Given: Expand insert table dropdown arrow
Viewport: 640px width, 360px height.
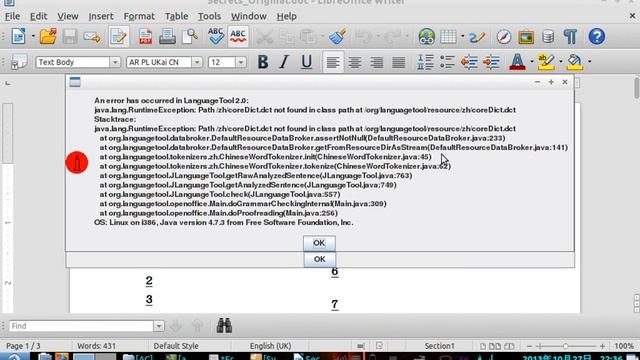Looking at the screenshot, I should tap(462, 37).
